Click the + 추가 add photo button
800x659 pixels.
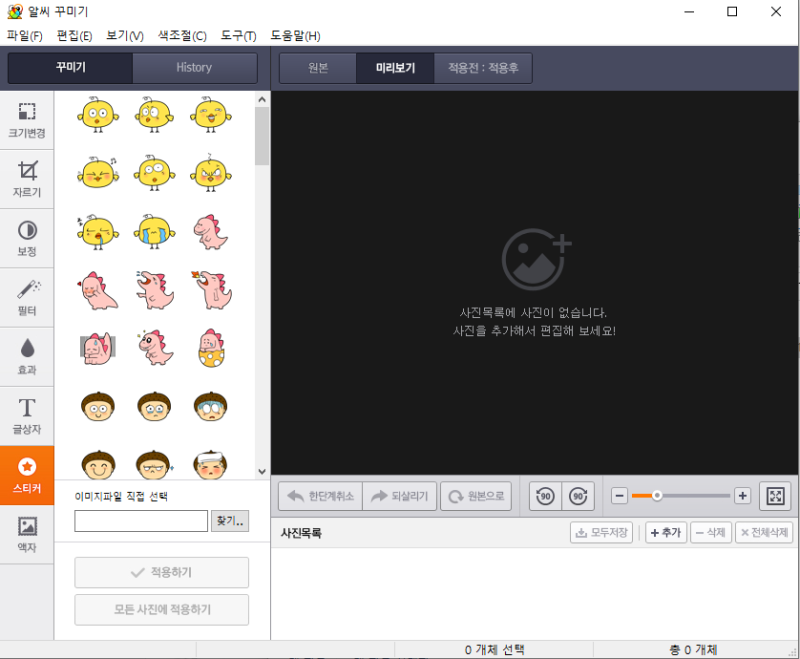coord(666,533)
